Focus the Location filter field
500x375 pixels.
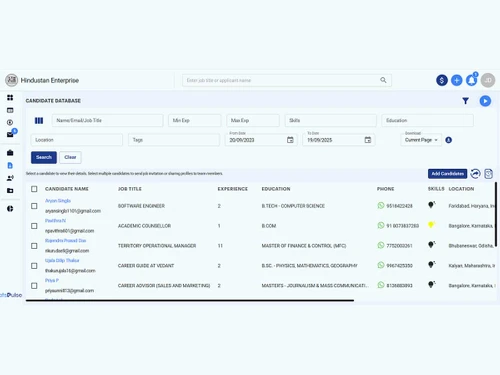coord(77,140)
